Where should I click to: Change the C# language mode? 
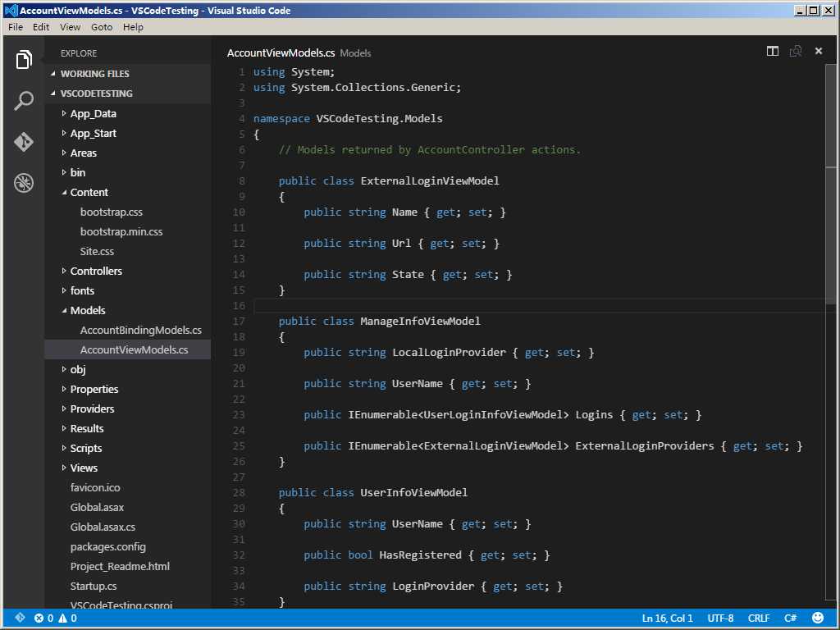[x=791, y=619]
